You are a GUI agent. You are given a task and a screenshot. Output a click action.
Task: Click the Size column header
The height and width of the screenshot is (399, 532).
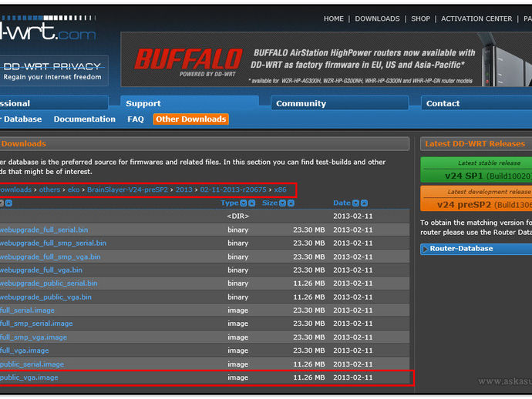click(270, 203)
